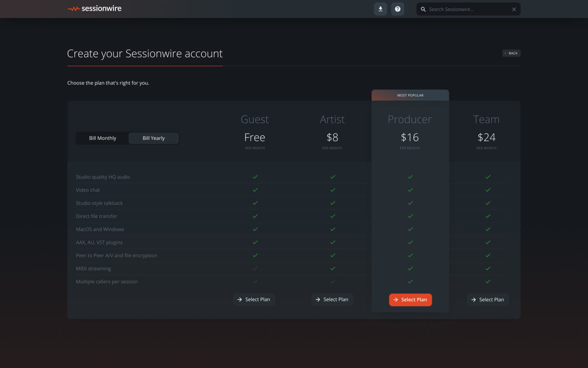
Task: Click Artist plan Studio quality HQ audio checkmark
Action: click(333, 177)
